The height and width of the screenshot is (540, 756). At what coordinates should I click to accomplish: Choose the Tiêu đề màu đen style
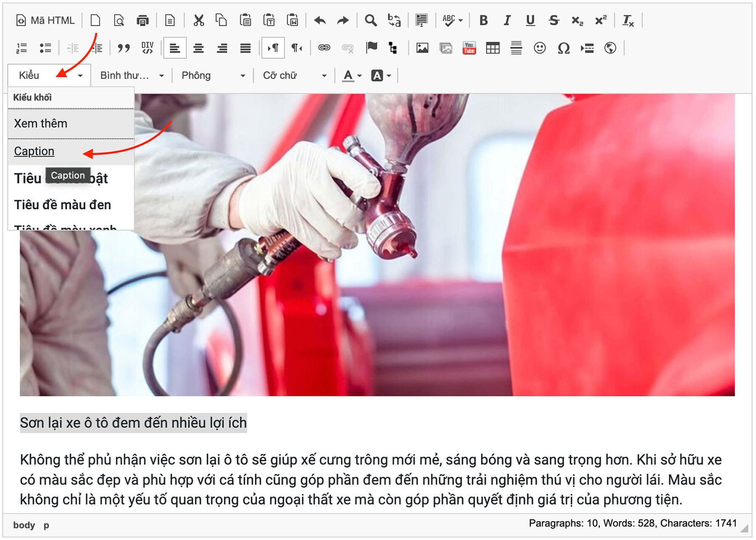click(63, 205)
